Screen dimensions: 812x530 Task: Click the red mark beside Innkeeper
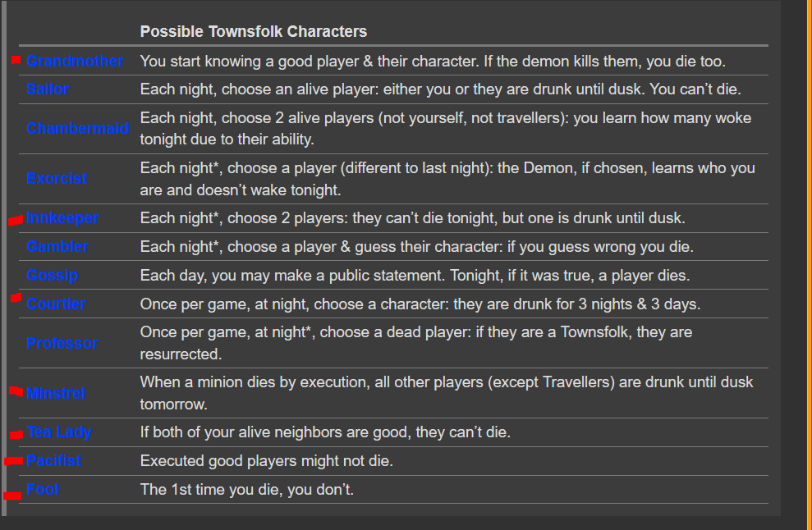16,221
